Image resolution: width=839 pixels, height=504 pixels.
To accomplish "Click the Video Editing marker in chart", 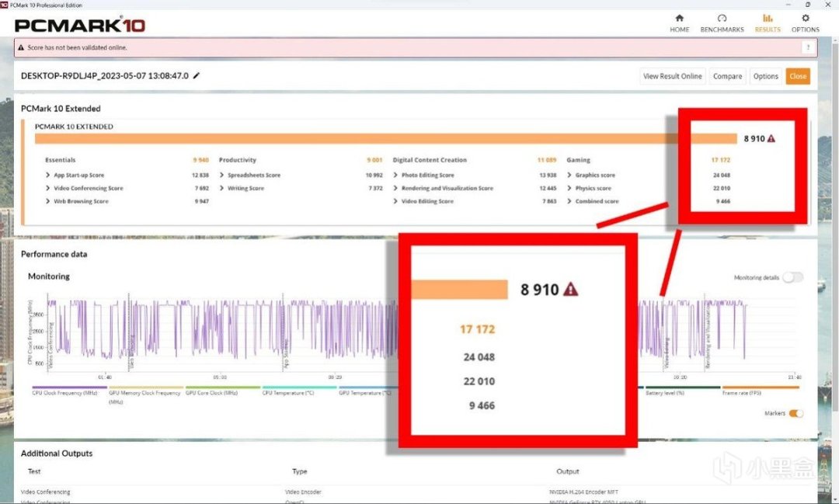I will tap(667, 353).
